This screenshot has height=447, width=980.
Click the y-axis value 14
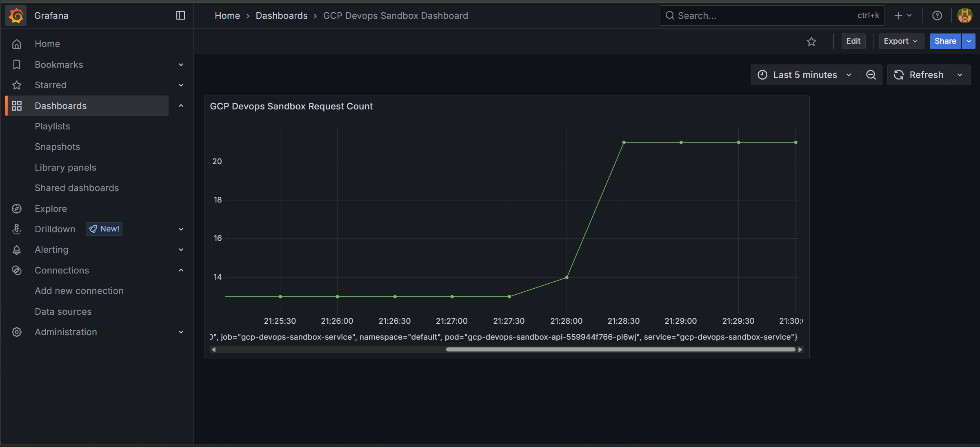pyautogui.click(x=218, y=277)
